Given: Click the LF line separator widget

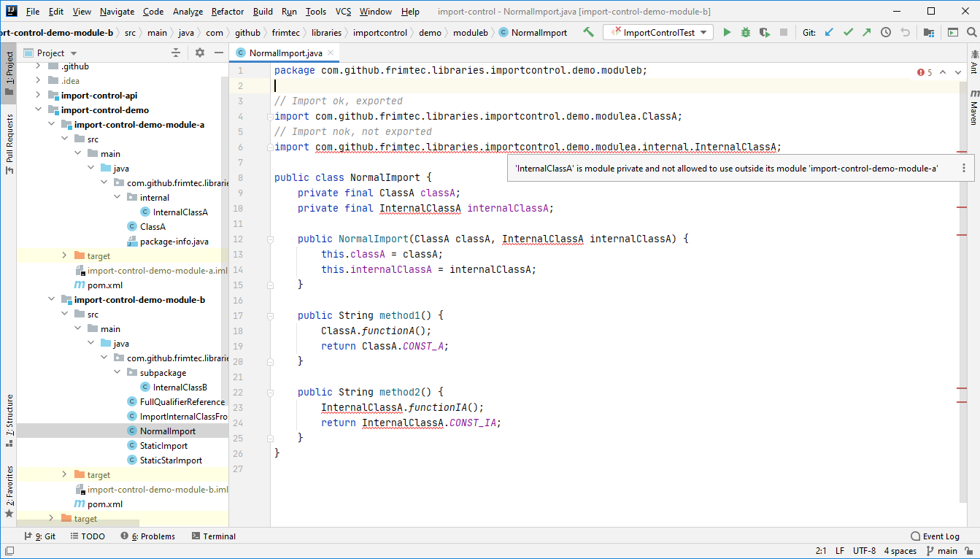Looking at the screenshot, I should click(x=840, y=551).
